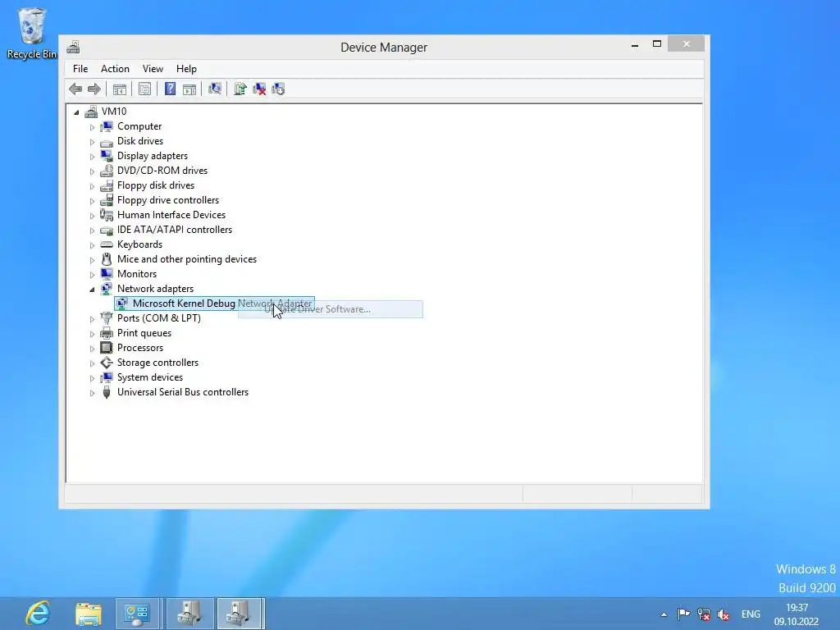Expand the Disk drives category
Image resolution: width=840 pixels, height=630 pixels.
coord(92,142)
